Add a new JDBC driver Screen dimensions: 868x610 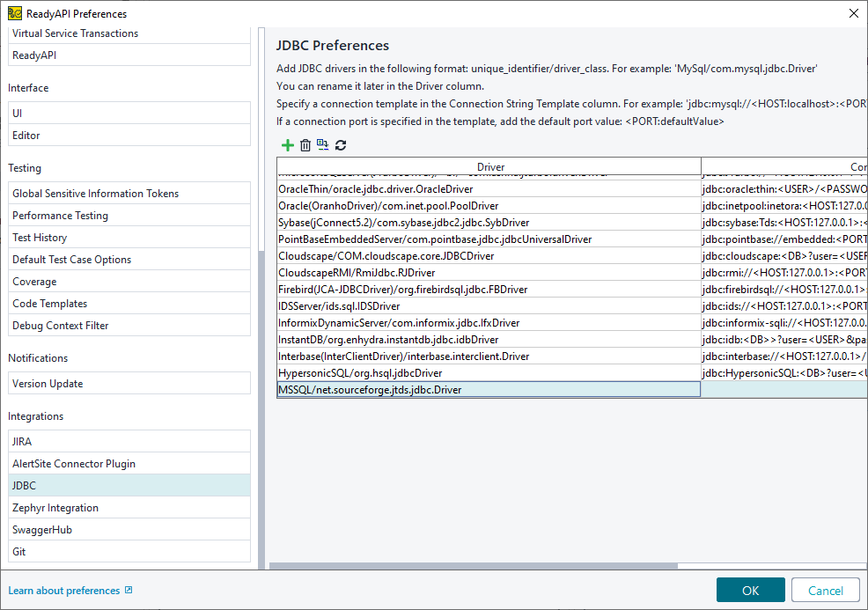point(287,145)
